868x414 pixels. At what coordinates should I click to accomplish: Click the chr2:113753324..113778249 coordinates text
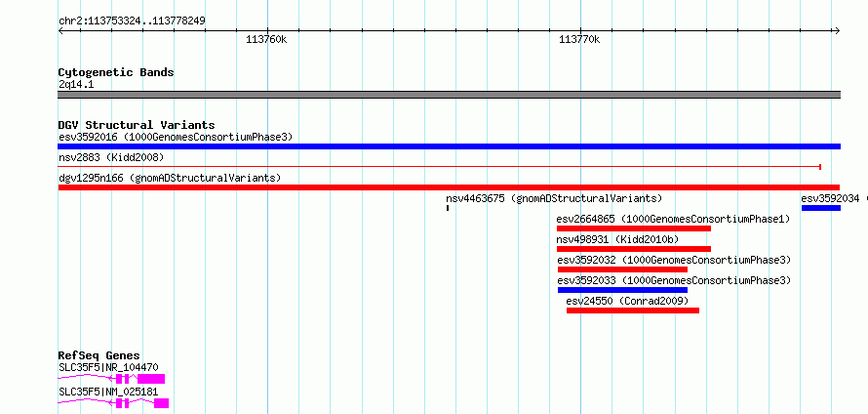tap(132, 21)
